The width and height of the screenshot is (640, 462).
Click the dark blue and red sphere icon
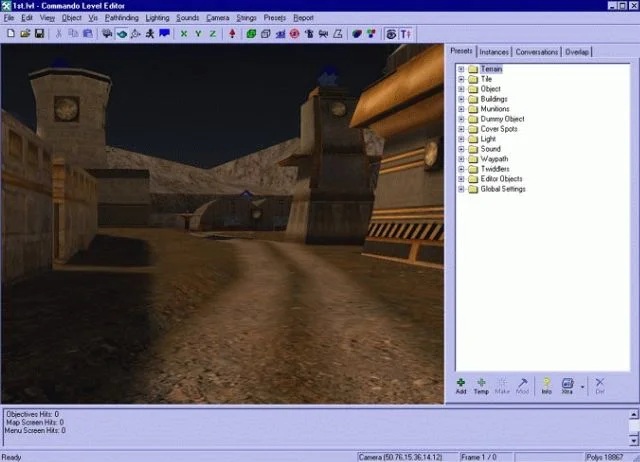(357, 34)
